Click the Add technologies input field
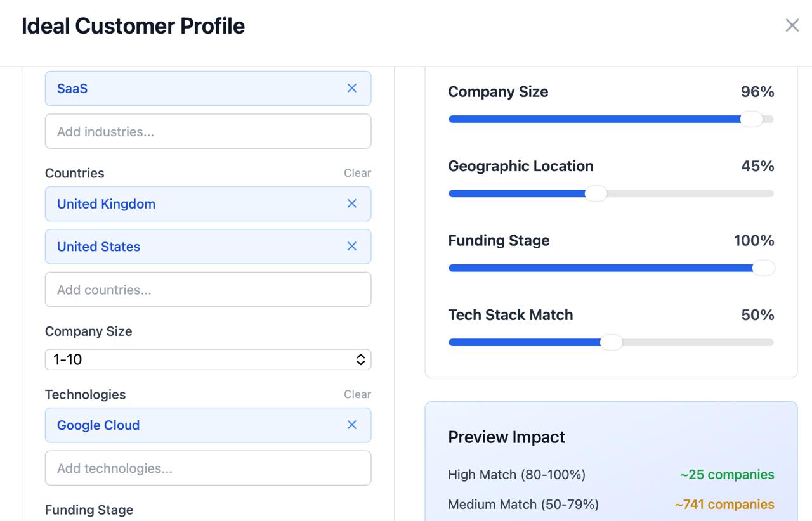 coord(208,468)
